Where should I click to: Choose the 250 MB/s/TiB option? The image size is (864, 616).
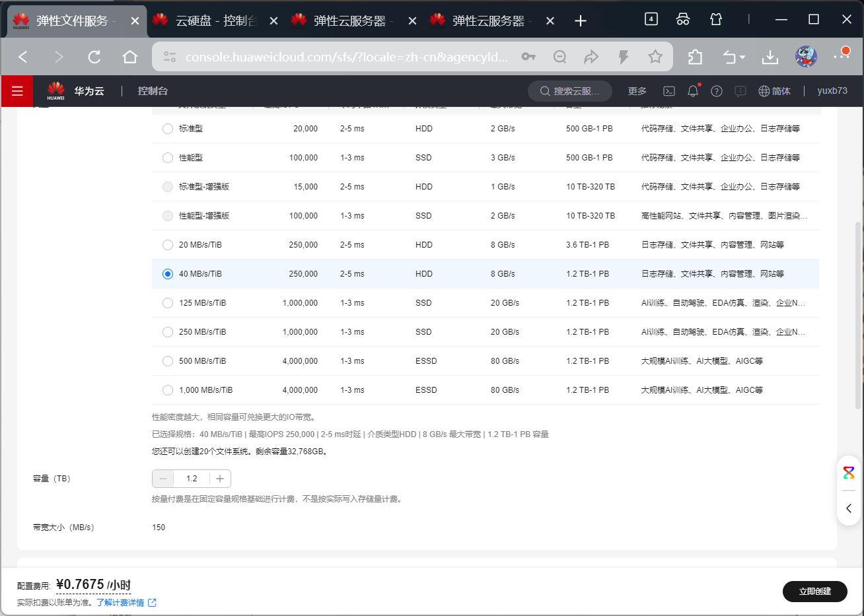click(168, 332)
